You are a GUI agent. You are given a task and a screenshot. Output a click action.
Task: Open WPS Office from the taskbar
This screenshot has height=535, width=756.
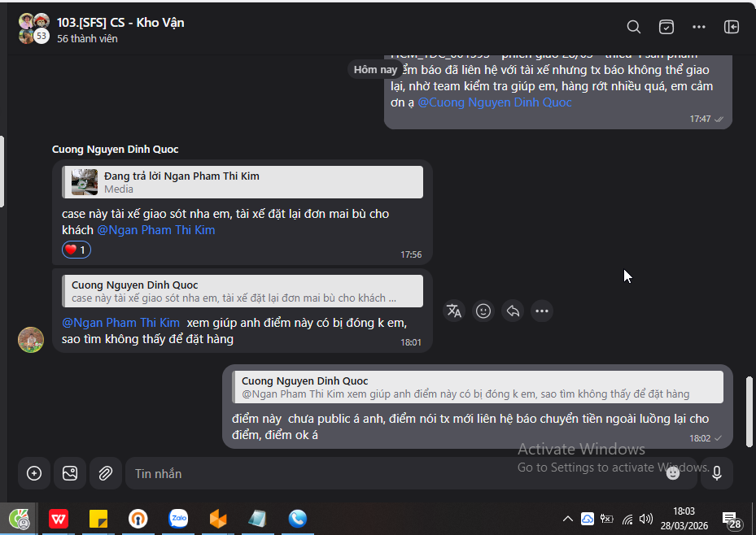coord(59,519)
